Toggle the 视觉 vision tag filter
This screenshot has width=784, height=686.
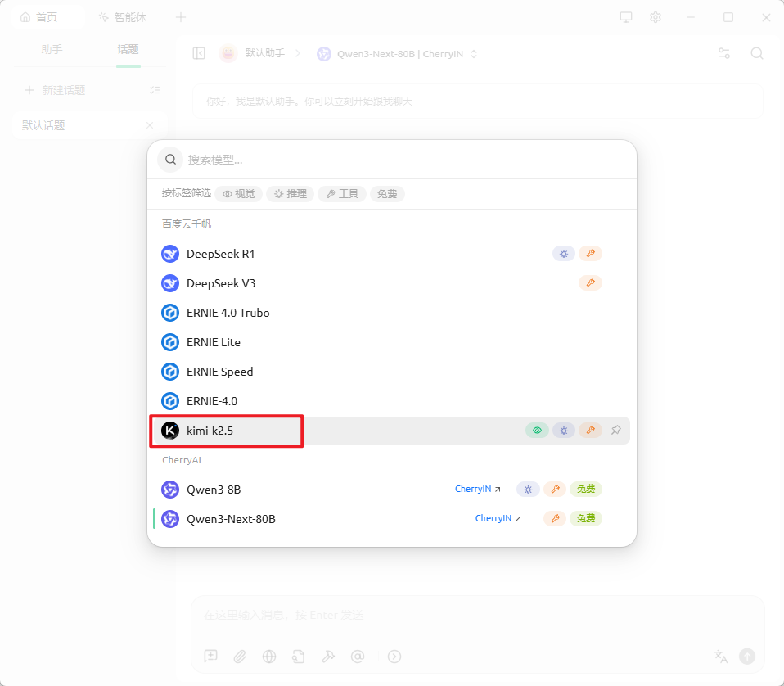[x=239, y=194]
